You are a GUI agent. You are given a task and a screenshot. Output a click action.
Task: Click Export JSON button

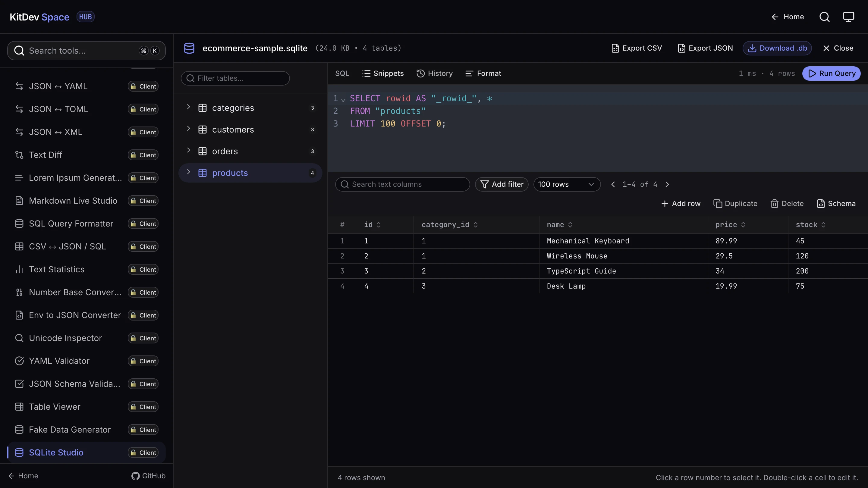click(x=705, y=48)
